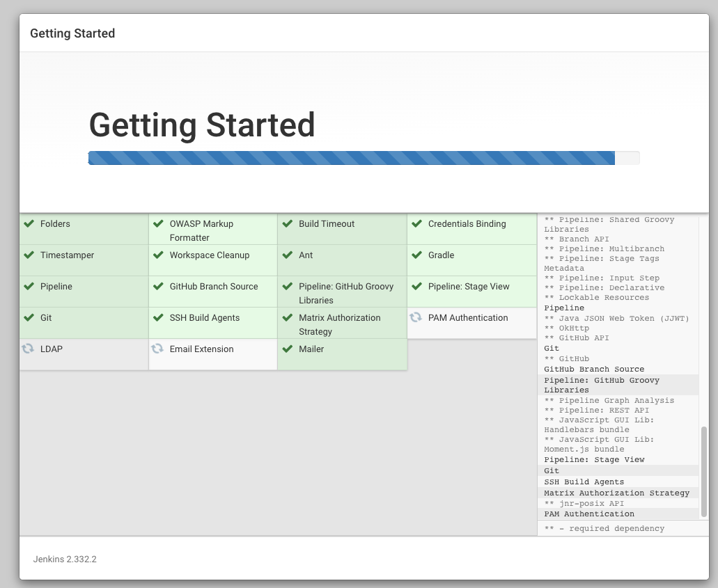Click 'Pipeline: REST API' log entry
The width and height of the screenshot is (718, 588).
[x=597, y=410]
